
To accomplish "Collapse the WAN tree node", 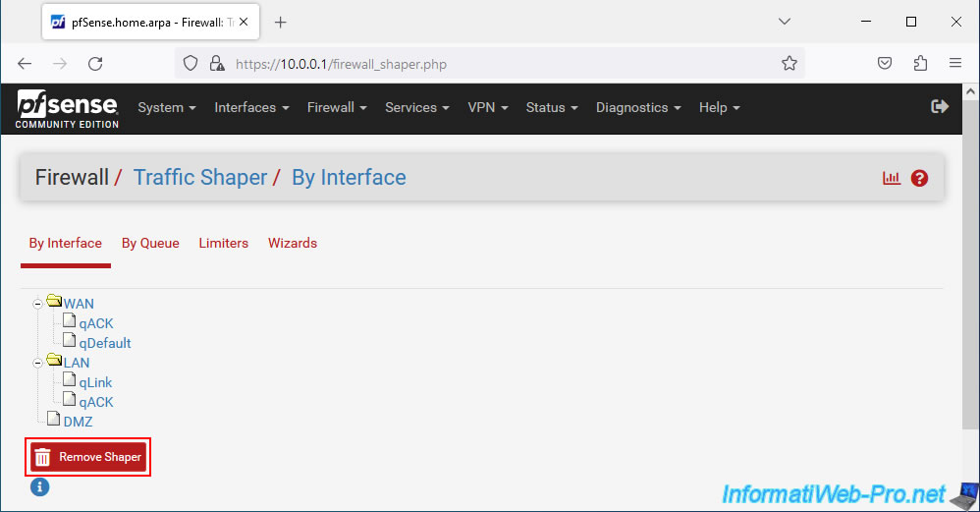I will coord(38,304).
